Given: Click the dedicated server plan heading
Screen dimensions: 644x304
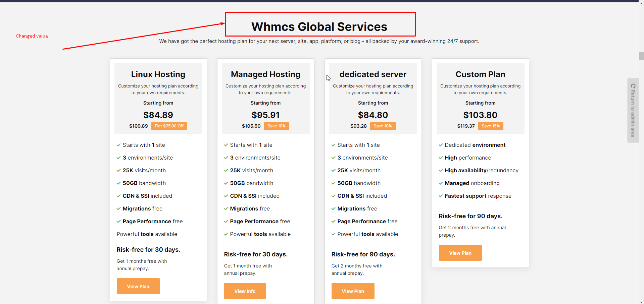Looking at the screenshot, I should tap(373, 74).
